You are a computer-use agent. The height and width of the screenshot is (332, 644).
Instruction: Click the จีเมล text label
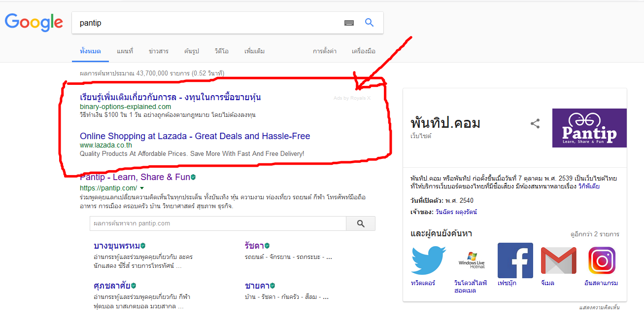(x=547, y=283)
